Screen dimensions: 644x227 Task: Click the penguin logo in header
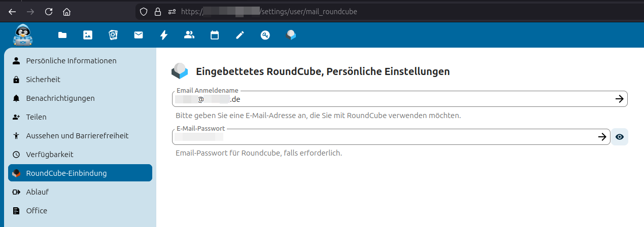pyautogui.click(x=23, y=35)
